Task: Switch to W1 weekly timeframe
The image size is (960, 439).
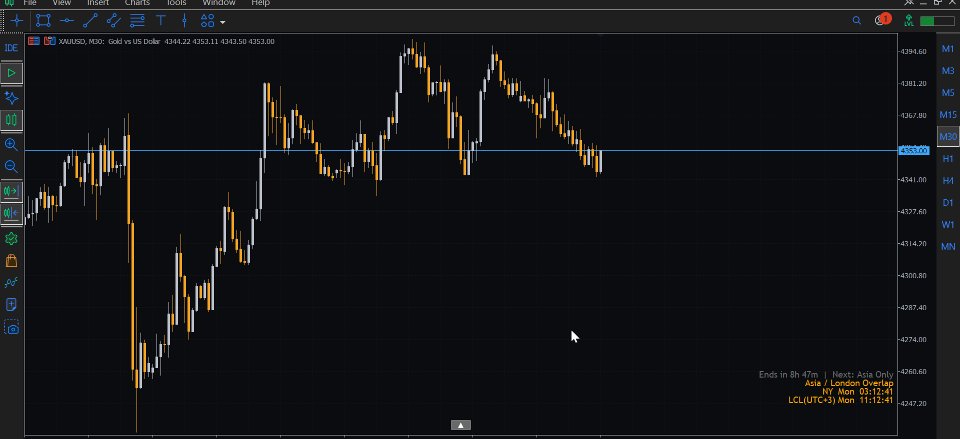Action: click(x=948, y=225)
